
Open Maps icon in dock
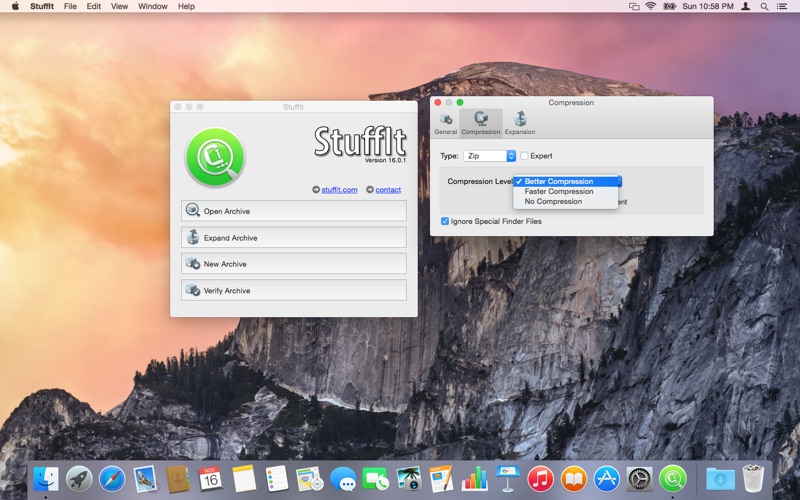[x=310, y=479]
